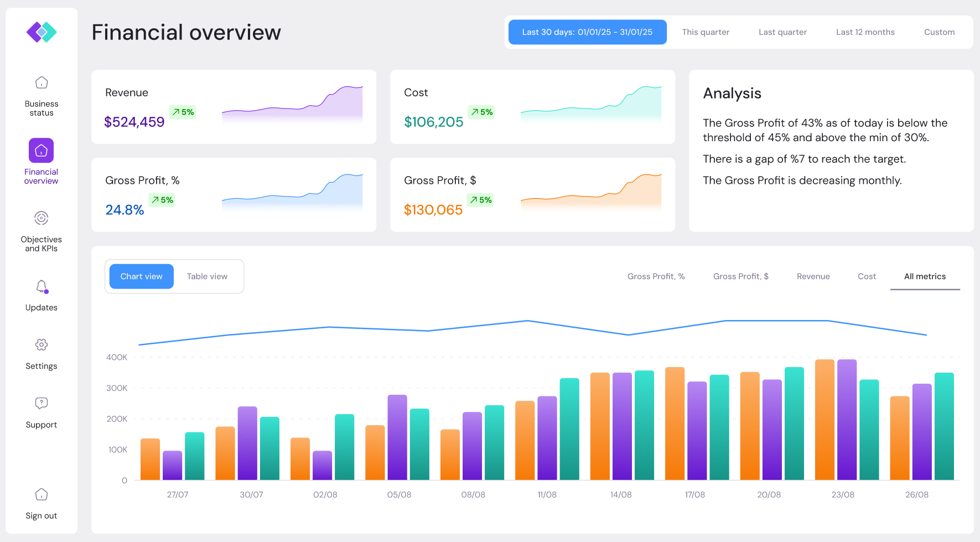Select the Financial overview sidebar icon
The image size is (980, 542).
(42, 151)
